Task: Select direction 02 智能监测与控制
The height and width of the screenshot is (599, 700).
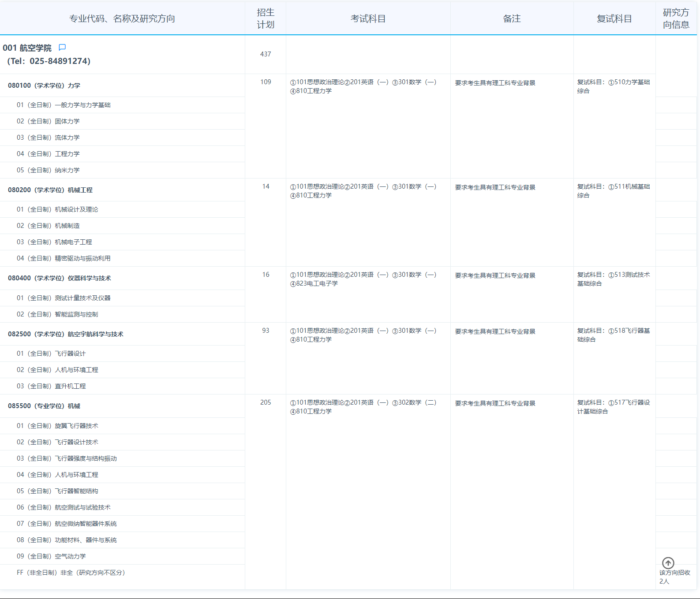Action: point(122,314)
